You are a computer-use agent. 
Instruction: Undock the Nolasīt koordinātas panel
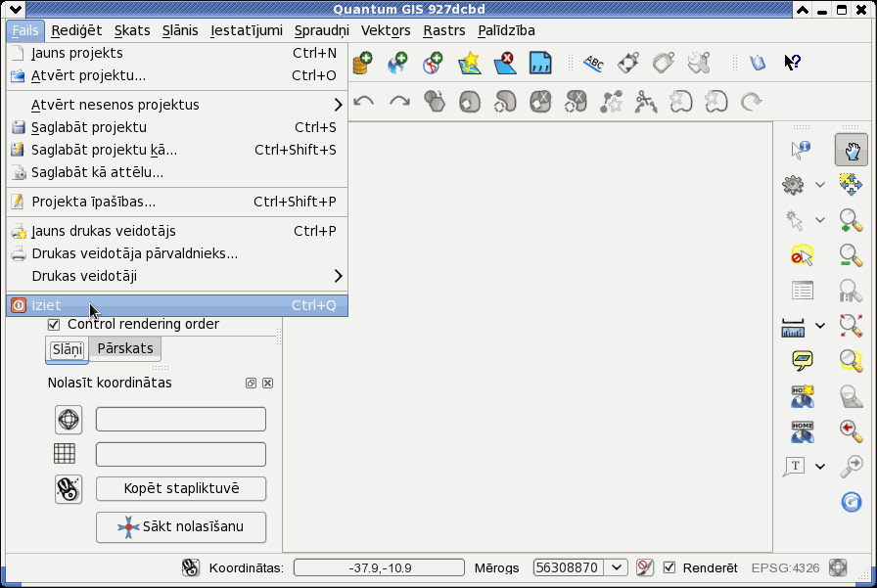[x=251, y=383]
